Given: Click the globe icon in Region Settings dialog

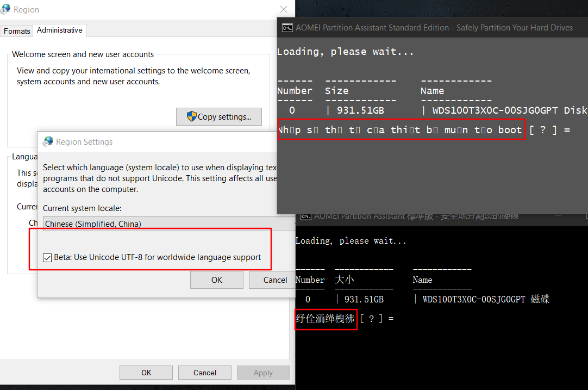Looking at the screenshot, I should (x=48, y=141).
